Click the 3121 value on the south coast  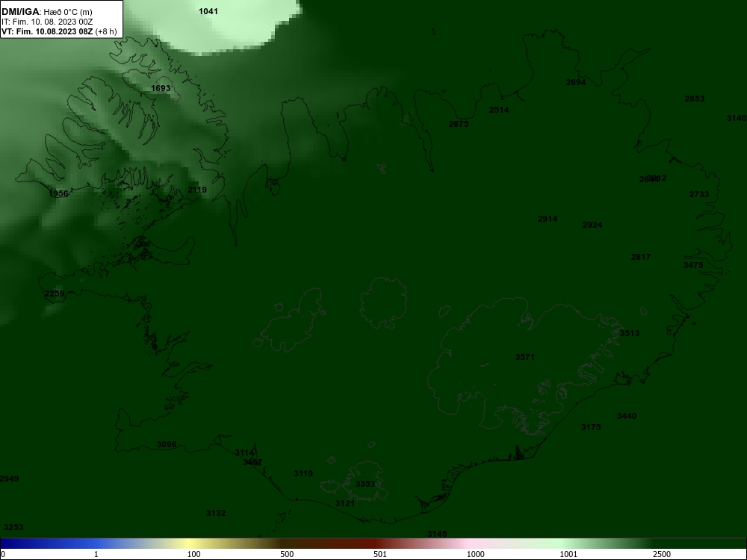pos(345,503)
